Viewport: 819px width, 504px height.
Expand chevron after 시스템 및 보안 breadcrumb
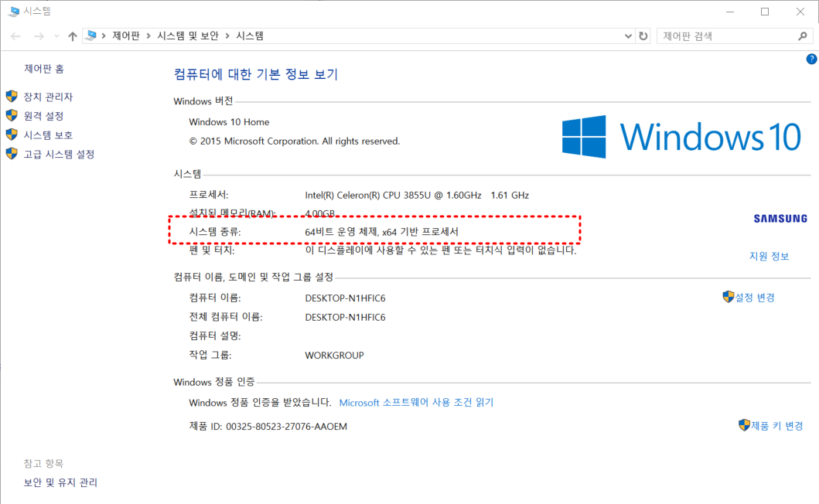pos(227,36)
